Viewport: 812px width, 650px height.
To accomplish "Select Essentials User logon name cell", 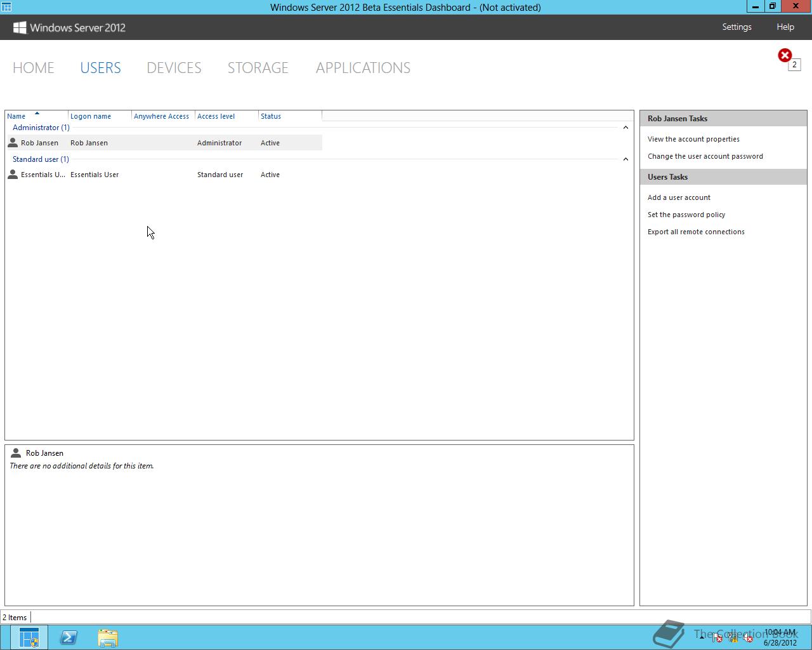I will [95, 175].
